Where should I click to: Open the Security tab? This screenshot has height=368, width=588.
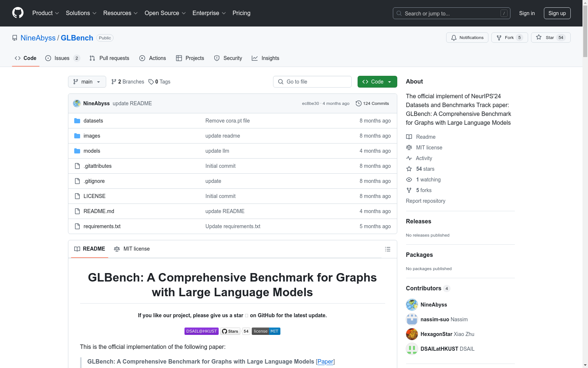click(x=228, y=58)
